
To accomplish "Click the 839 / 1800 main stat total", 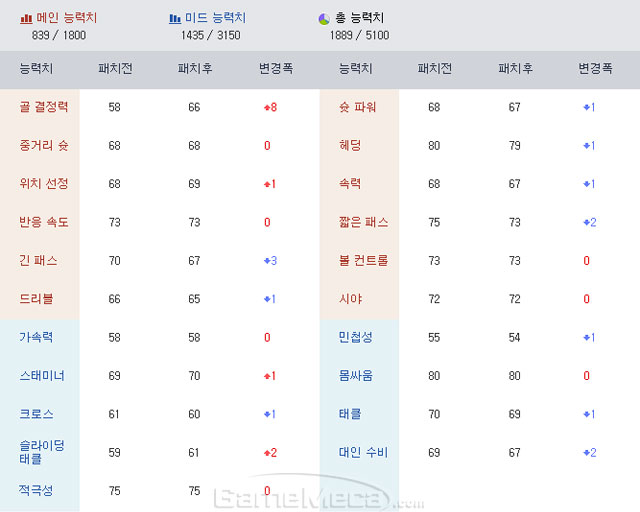I will click(59, 36).
